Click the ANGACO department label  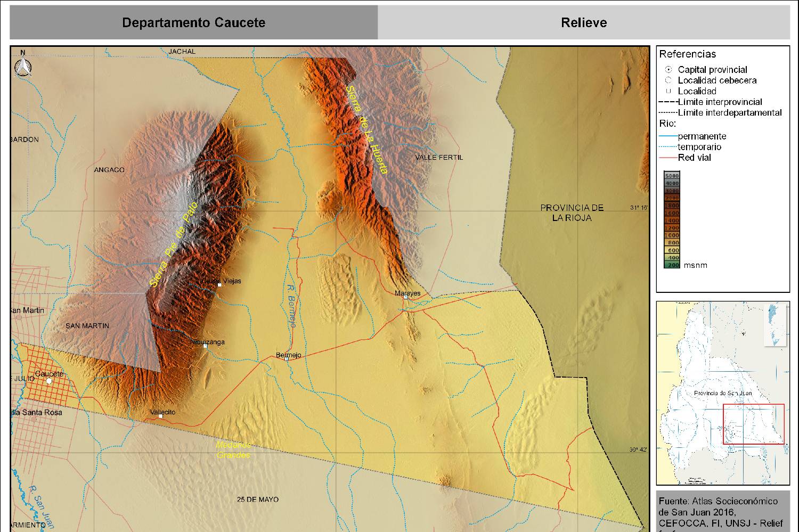[109, 170]
